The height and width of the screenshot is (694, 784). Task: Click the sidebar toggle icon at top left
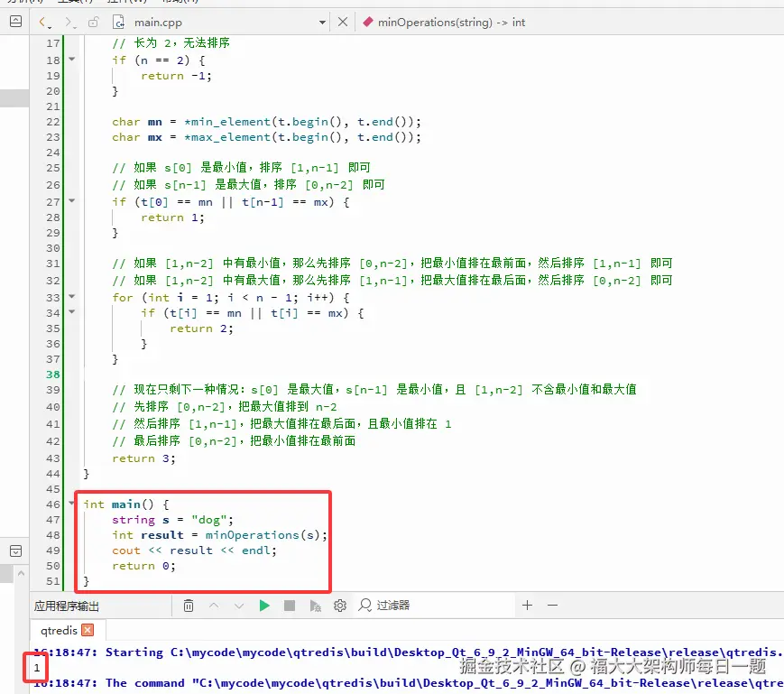16,21
